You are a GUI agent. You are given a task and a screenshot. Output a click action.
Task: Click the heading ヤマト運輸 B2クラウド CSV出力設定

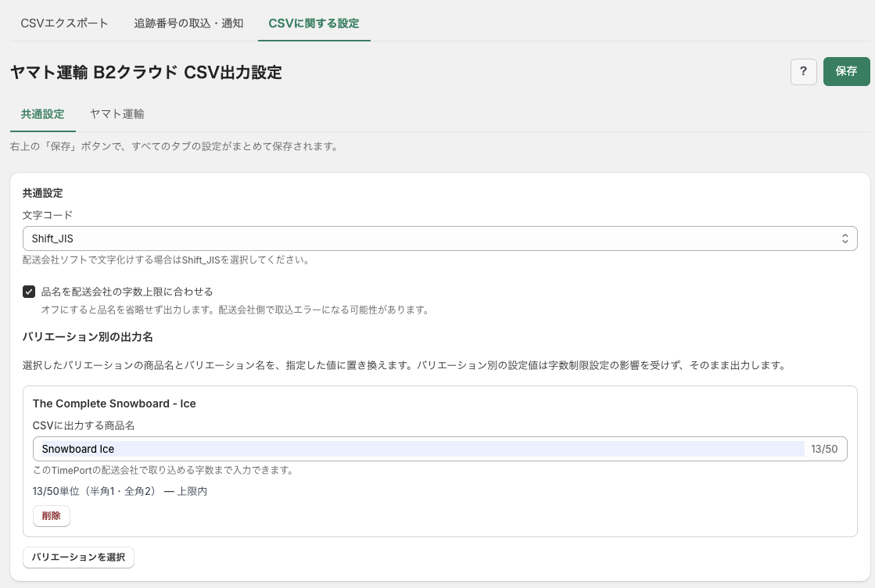pos(145,73)
